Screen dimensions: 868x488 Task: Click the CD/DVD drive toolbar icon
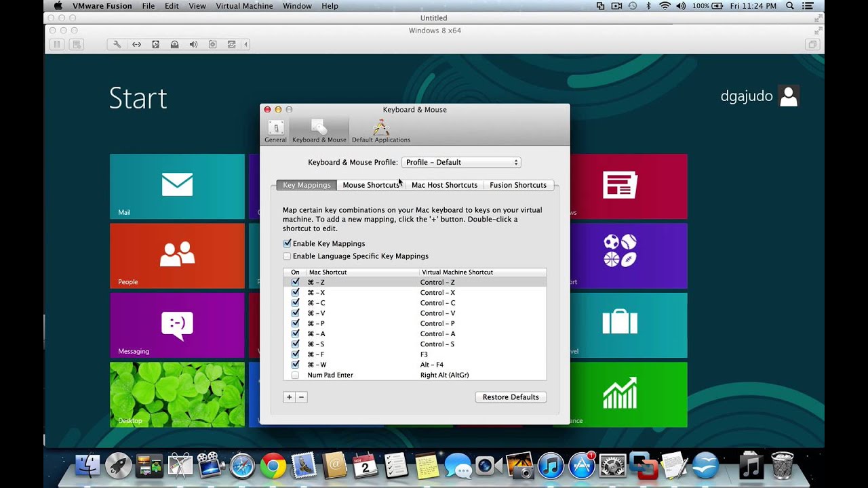tap(174, 44)
